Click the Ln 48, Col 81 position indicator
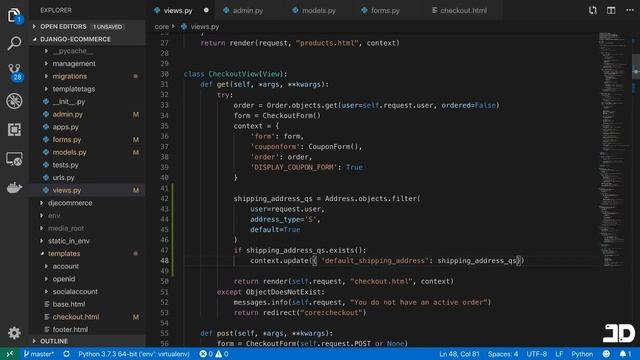Screen dimensions: 640x360 pyautogui.click(x=459, y=354)
